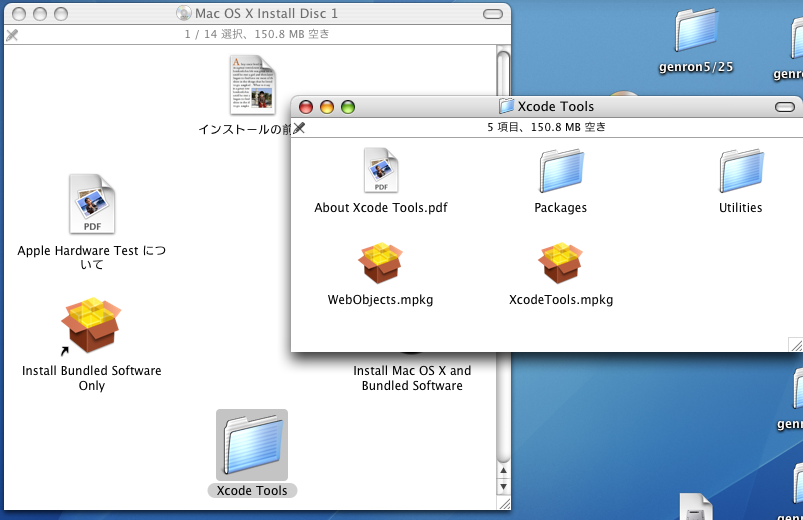The width and height of the screenshot is (803, 520).
Task: Click resize grip of Xcode Tools window
Action: (795, 345)
